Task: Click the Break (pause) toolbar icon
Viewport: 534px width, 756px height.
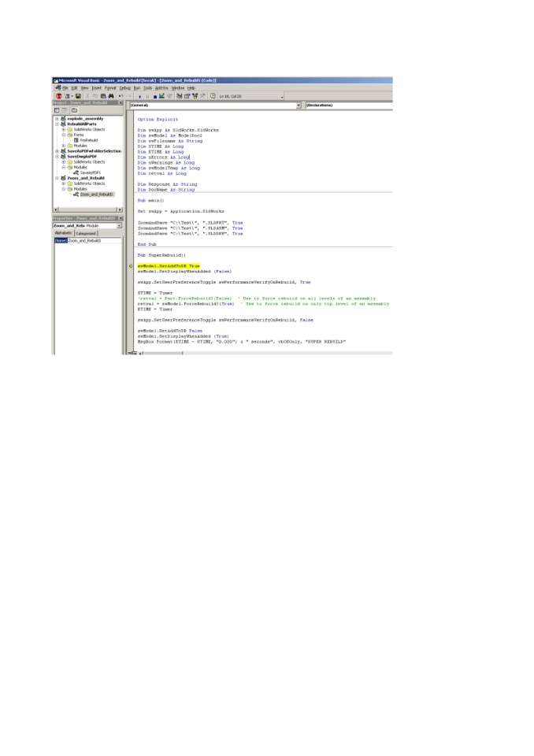Action: point(147,96)
